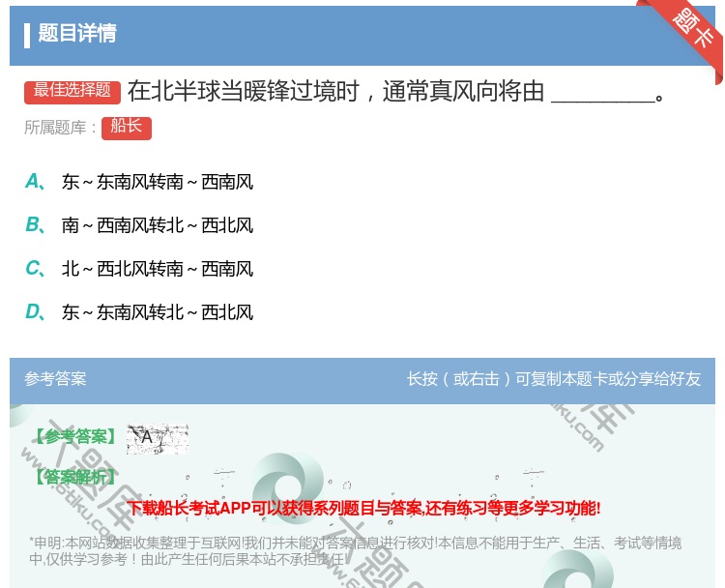Click the 题目详情 header title
The image size is (725, 588).
(x=77, y=34)
